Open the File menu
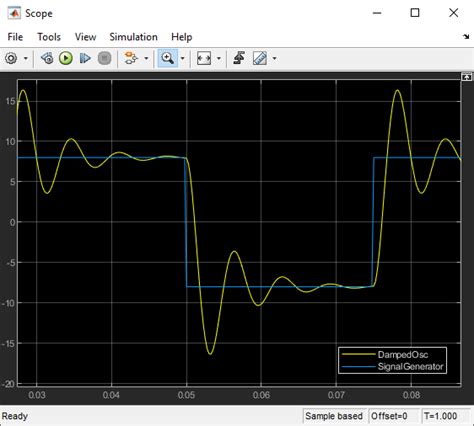 (15, 37)
